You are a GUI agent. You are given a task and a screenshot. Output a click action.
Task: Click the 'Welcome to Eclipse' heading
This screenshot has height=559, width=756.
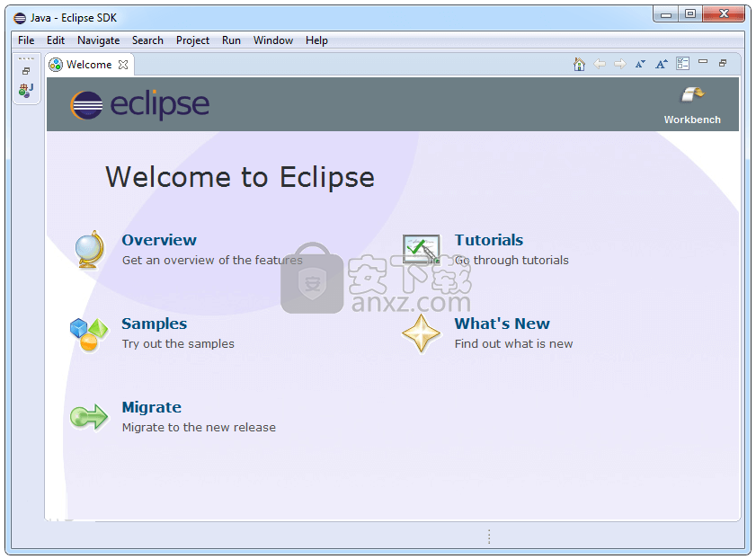pos(240,177)
